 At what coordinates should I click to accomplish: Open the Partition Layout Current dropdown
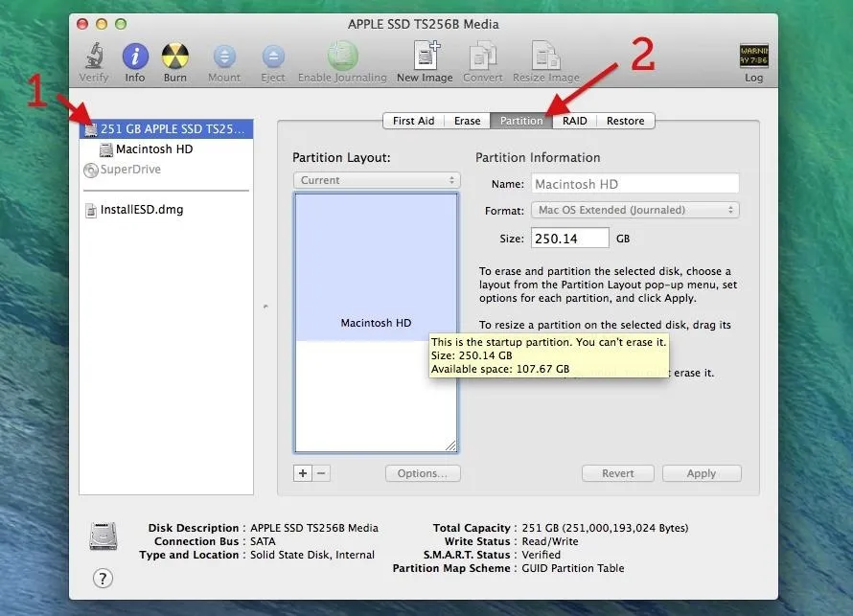(377, 180)
